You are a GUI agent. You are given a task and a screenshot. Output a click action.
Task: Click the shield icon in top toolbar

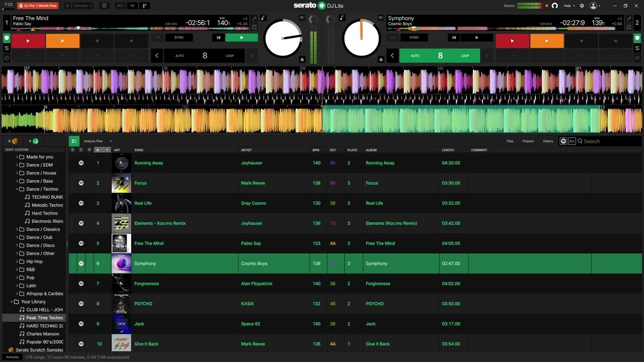point(104,6)
